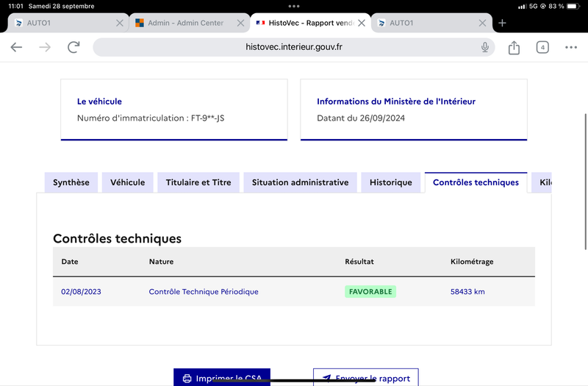Open the Véhicule tab
Viewport: 588px width, 386px height.
click(x=127, y=182)
